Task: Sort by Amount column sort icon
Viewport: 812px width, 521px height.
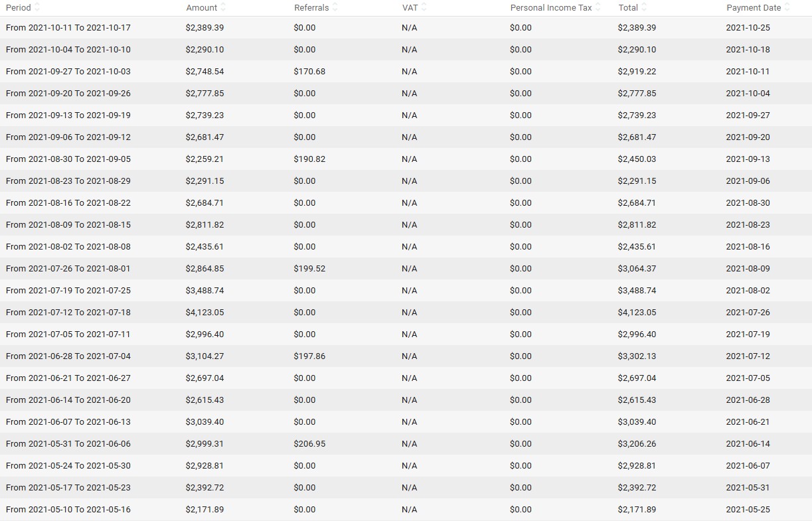Action: 223,7
